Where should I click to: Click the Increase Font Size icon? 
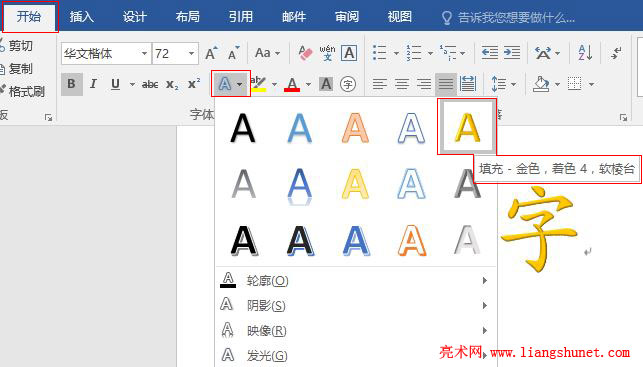click(x=212, y=53)
